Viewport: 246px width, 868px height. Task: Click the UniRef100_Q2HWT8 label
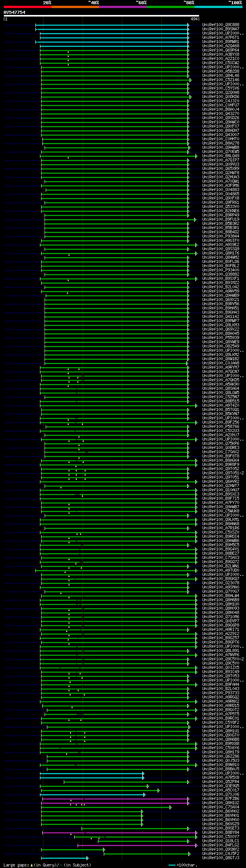221,173
